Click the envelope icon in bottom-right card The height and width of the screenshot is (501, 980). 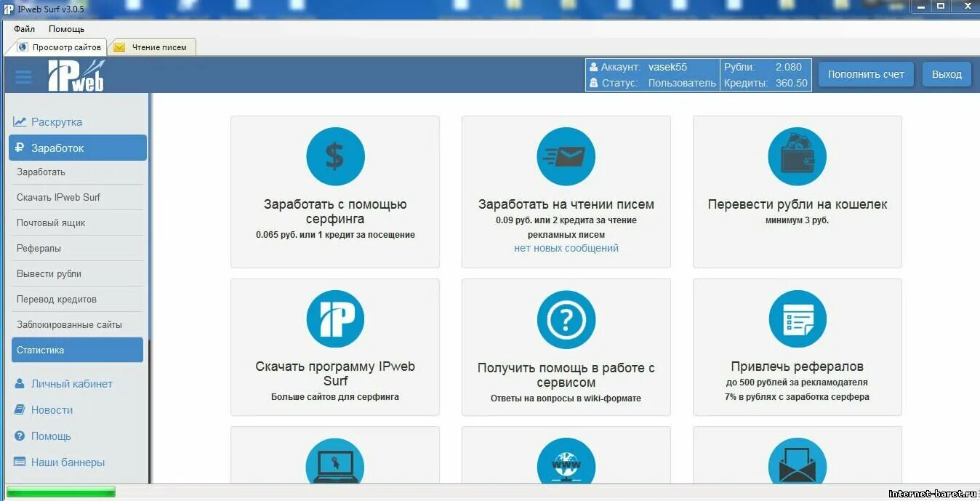797,461
